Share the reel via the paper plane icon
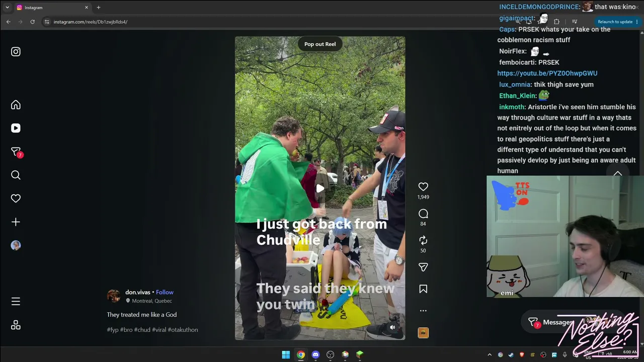Image resolution: width=644 pixels, height=362 pixels. click(x=423, y=267)
